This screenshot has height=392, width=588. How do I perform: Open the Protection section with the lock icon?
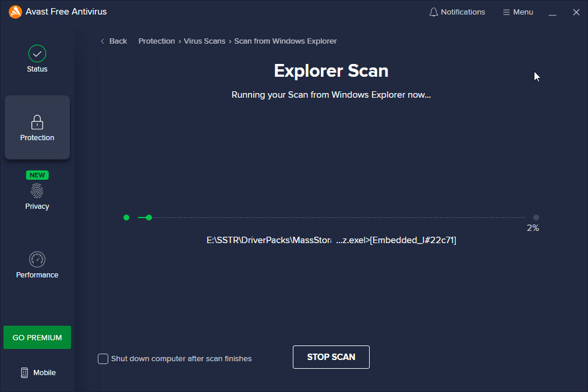click(x=37, y=123)
